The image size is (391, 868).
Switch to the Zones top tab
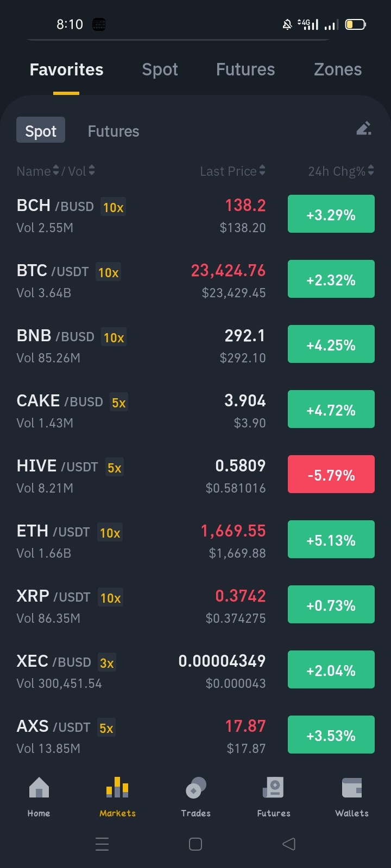(x=338, y=69)
